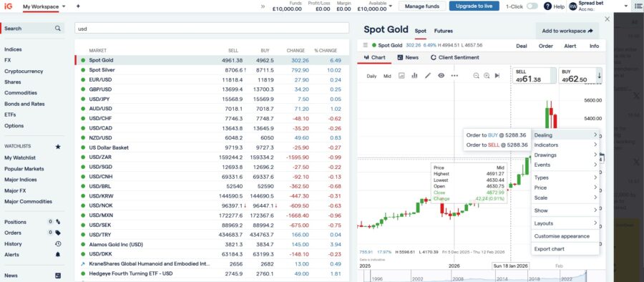Expand the Indicators submenu
This screenshot has width=644, height=282.
pyautogui.click(x=565, y=145)
